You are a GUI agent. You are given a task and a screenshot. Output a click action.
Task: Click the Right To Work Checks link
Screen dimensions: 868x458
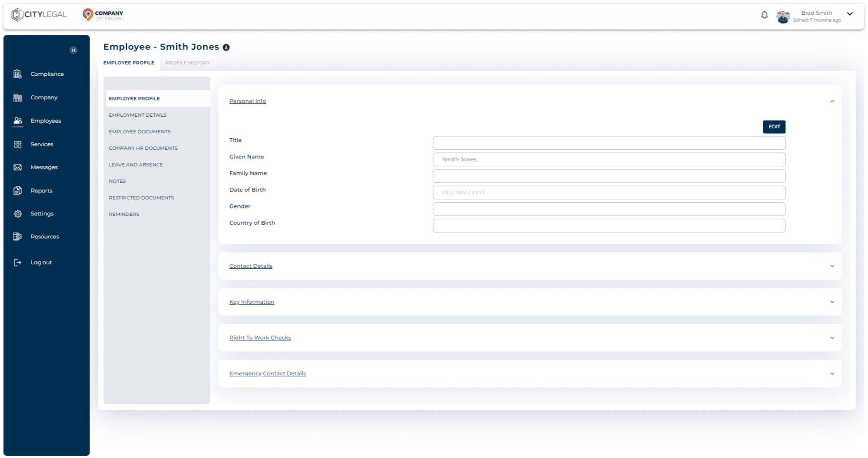260,338
